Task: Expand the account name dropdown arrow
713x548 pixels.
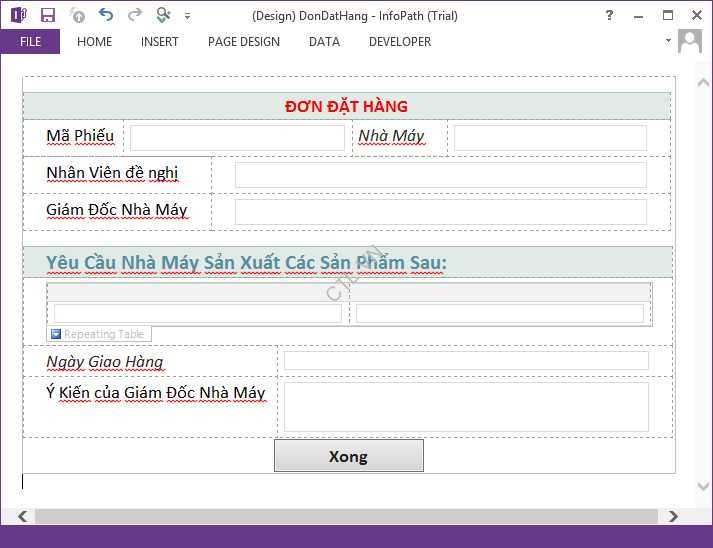Action: (x=668, y=41)
